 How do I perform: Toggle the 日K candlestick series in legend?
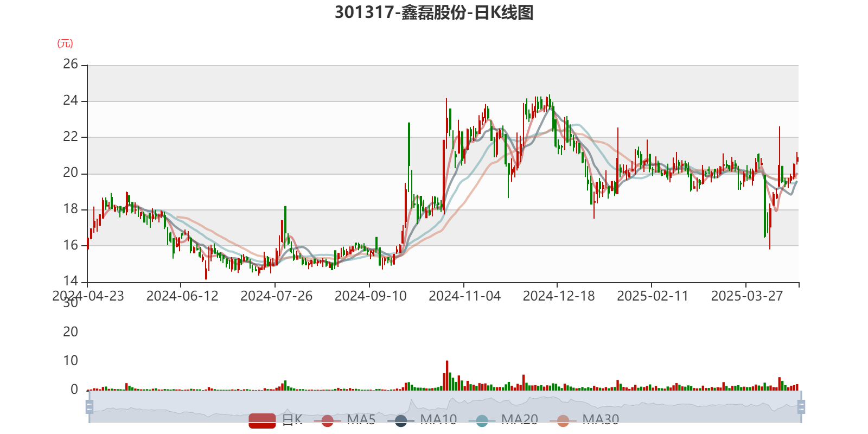click(276, 420)
